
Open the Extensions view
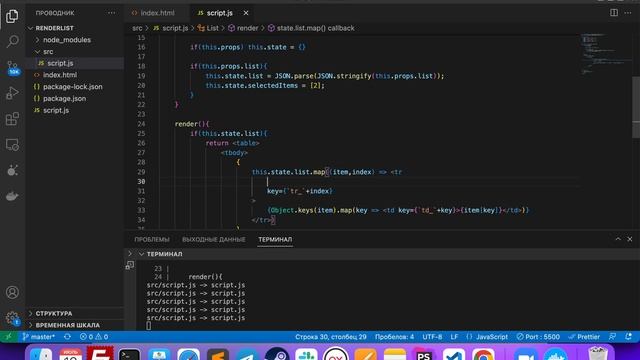click(x=12, y=119)
